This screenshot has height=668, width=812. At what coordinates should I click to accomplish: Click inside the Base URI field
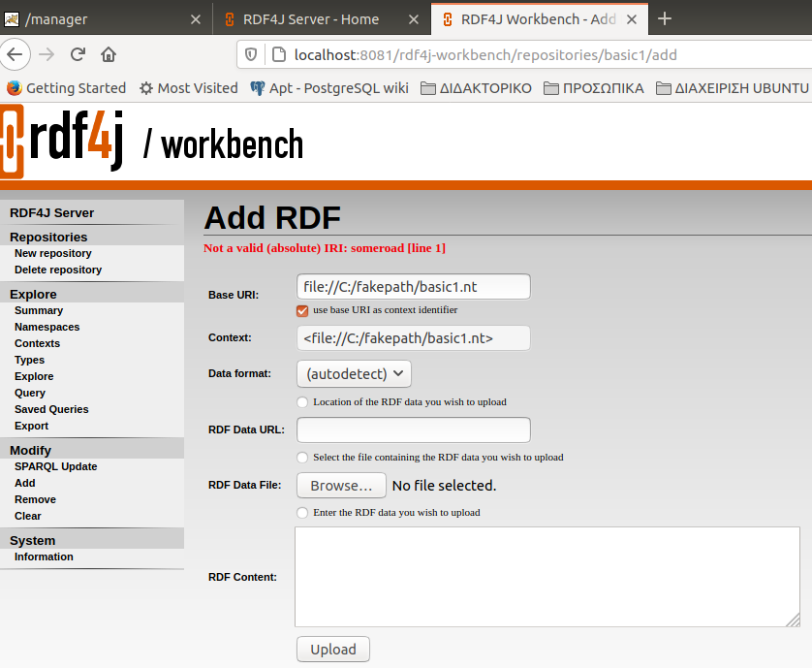[413, 287]
